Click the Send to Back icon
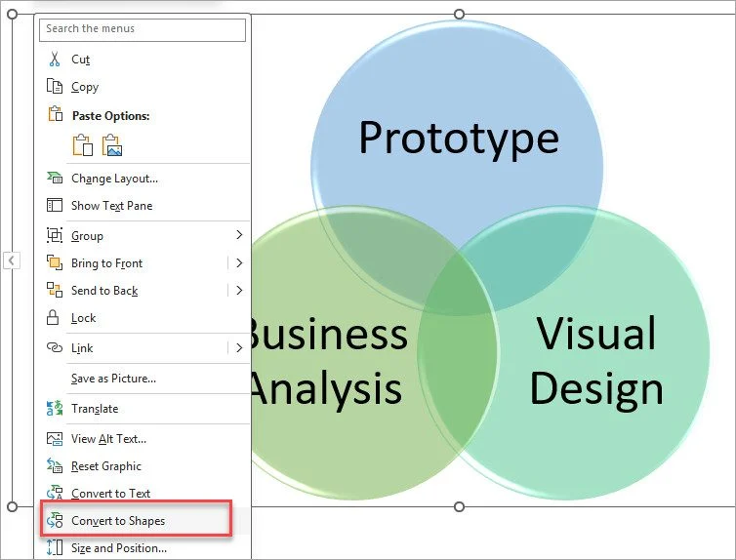 (55, 290)
